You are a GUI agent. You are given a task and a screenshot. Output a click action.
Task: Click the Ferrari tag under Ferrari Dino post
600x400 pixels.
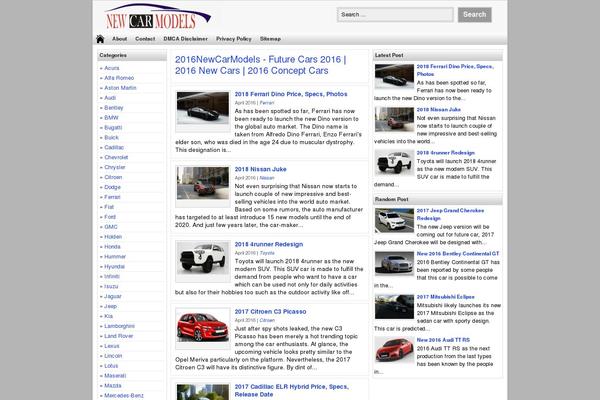click(x=267, y=103)
